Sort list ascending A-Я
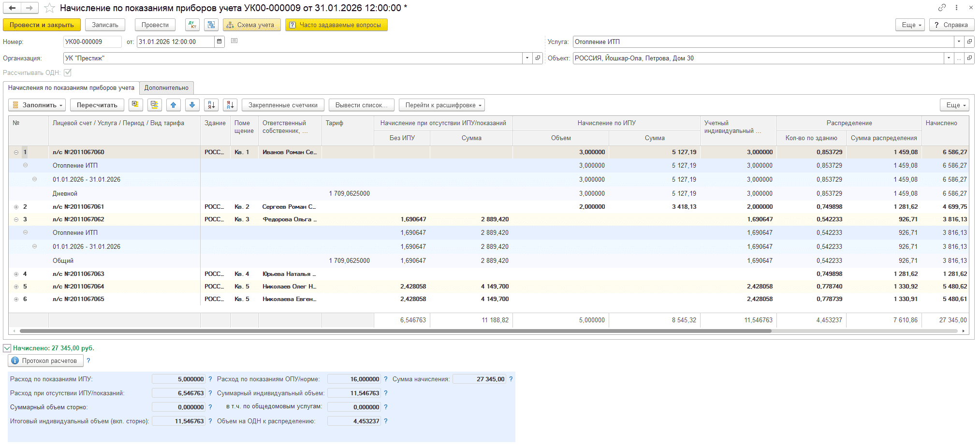Image resolution: width=980 pixels, height=446 pixels. (x=211, y=105)
